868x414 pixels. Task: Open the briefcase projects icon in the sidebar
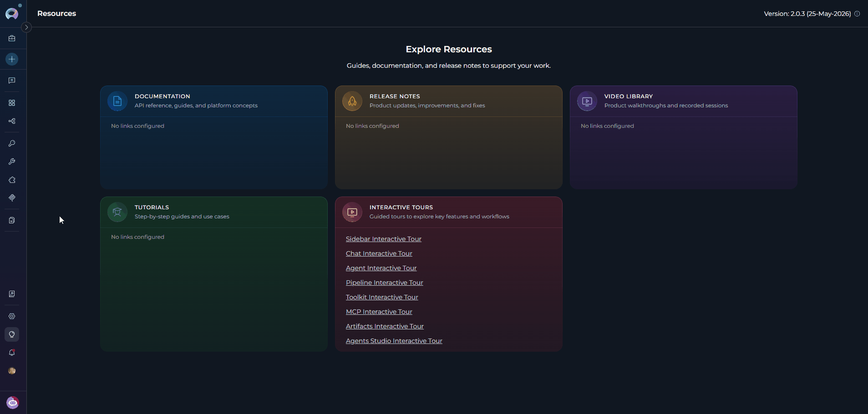pos(12,39)
